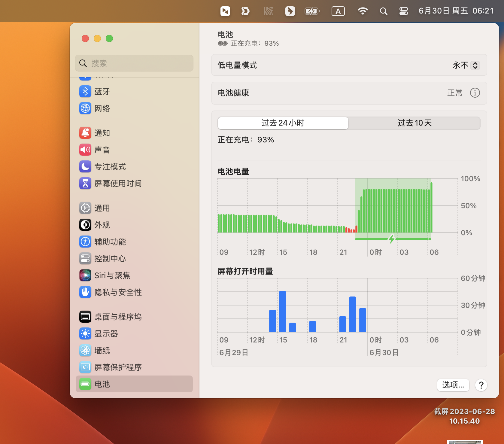The height and width of the screenshot is (444, 504).
Task: Open 墙纸 wallpaper settings
Action: (102, 351)
